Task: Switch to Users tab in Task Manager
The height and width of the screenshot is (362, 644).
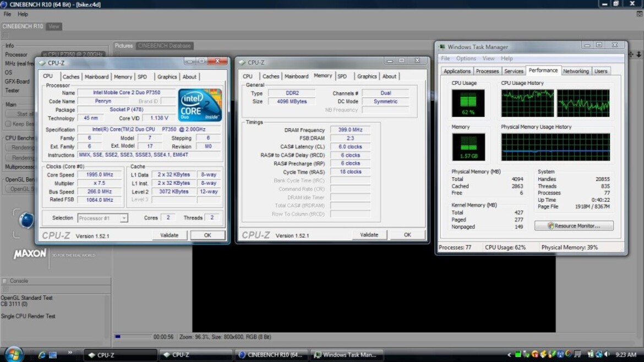Action: point(601,71)
